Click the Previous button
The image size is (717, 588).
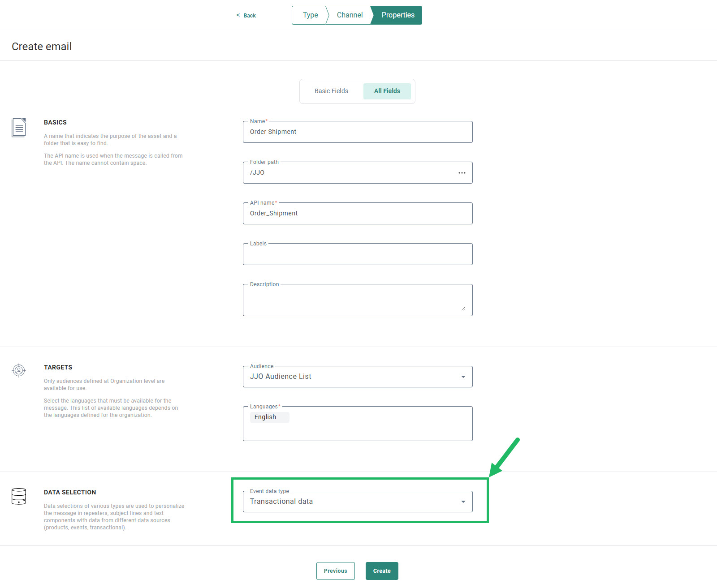(x=335, y=571)
